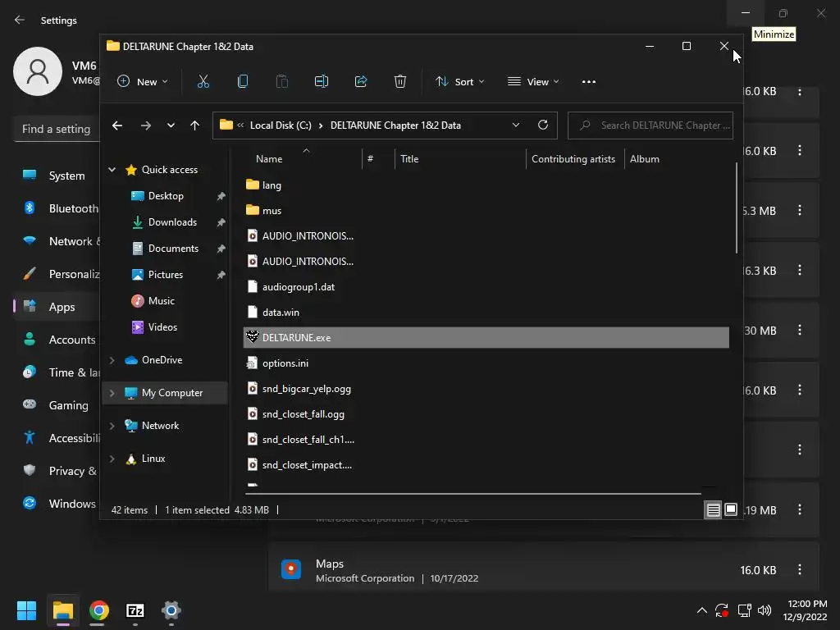840x630 pixels.
Task: Switch to large thumbnails view icon
Action: [x=731, y=509]
